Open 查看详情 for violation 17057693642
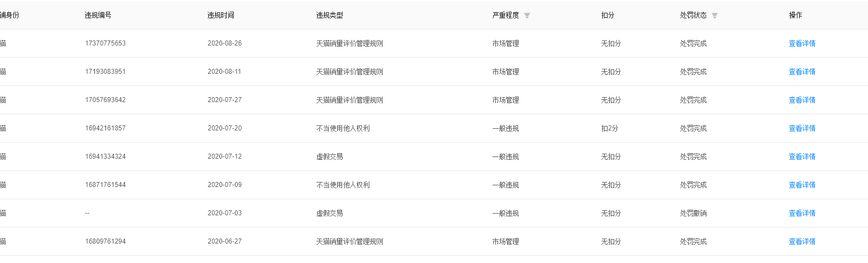Image resolution: width=868 pixels, height=263 pixels. (802, 100)
